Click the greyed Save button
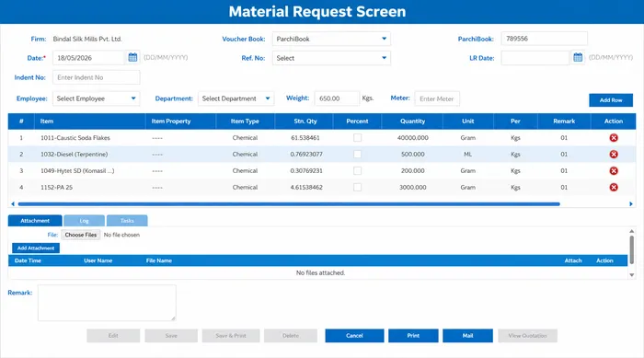 point(171,335)
